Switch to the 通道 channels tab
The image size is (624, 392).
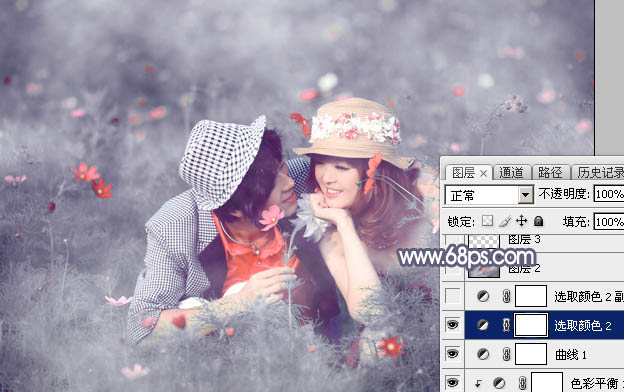pos(511,172)
